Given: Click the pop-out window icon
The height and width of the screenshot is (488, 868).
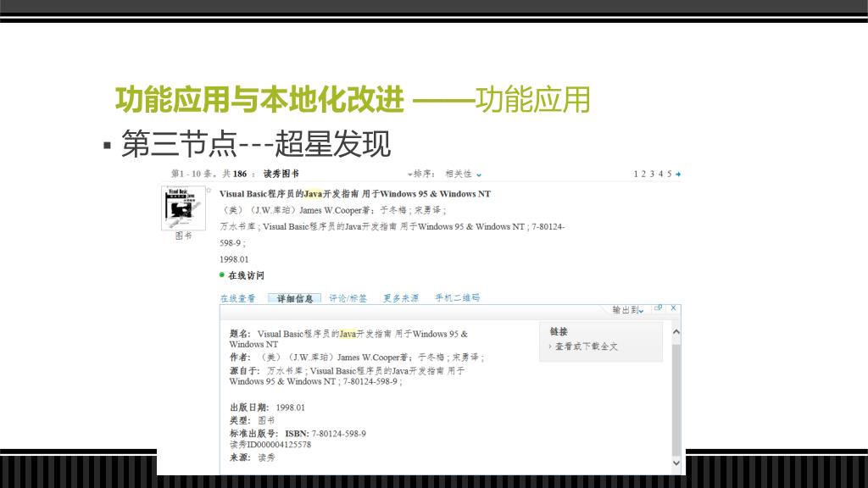Looking at the screenshot, I should pyautogui.click(x=658, y=308).
